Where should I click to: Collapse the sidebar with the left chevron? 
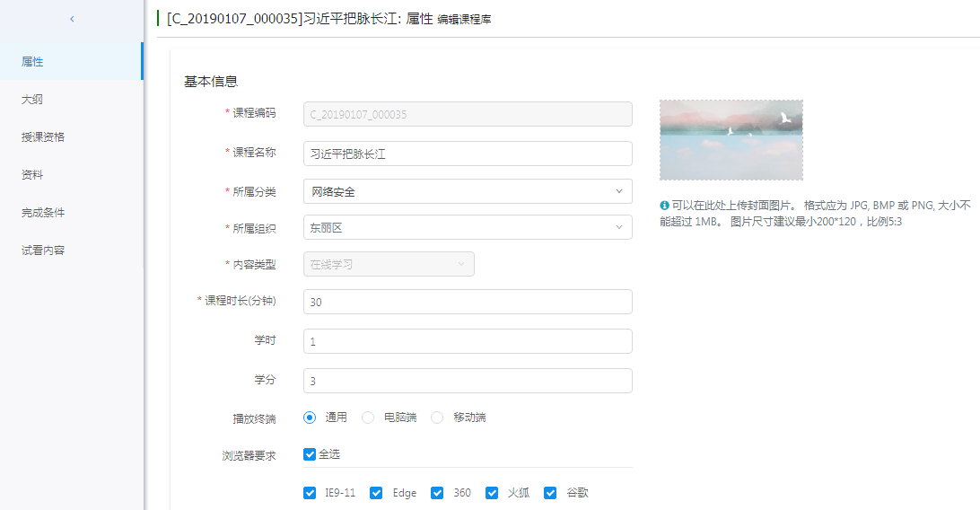tap(72, 19)
